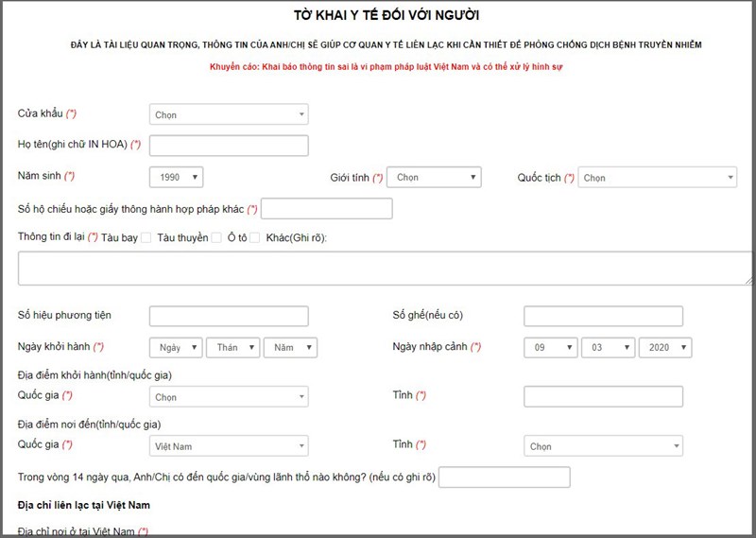Enable the Ô tô checkbox
Screen dimensions: 756x538
pos(255,238)
